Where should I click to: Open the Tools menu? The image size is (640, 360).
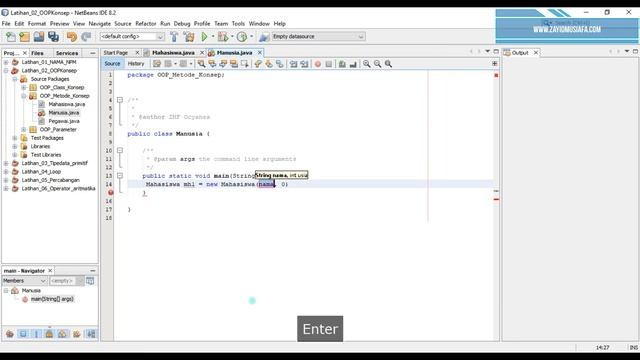(238, 24)
